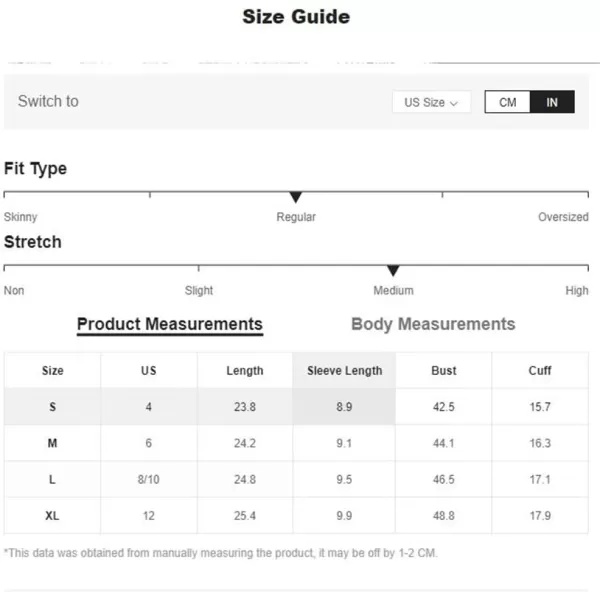
Task: Click the Cuff column header
Action: tap(540, 370)
